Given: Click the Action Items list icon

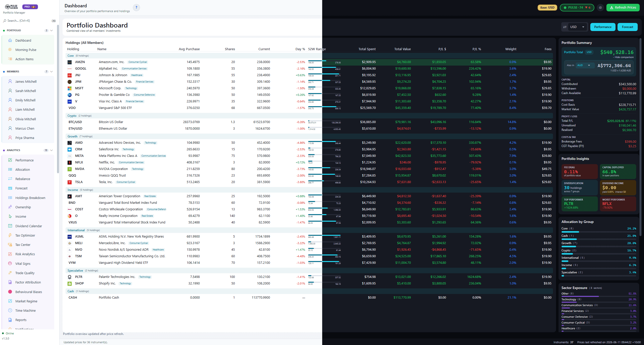Looking at the screenshot, I should (10, 59).
